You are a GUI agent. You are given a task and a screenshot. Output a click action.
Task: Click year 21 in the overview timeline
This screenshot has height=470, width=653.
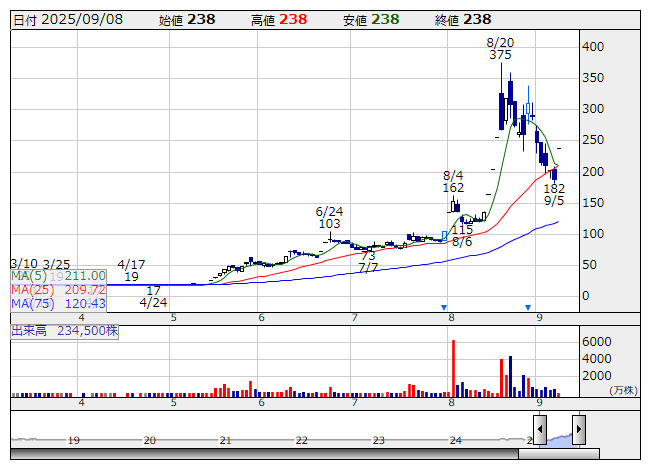226,440
